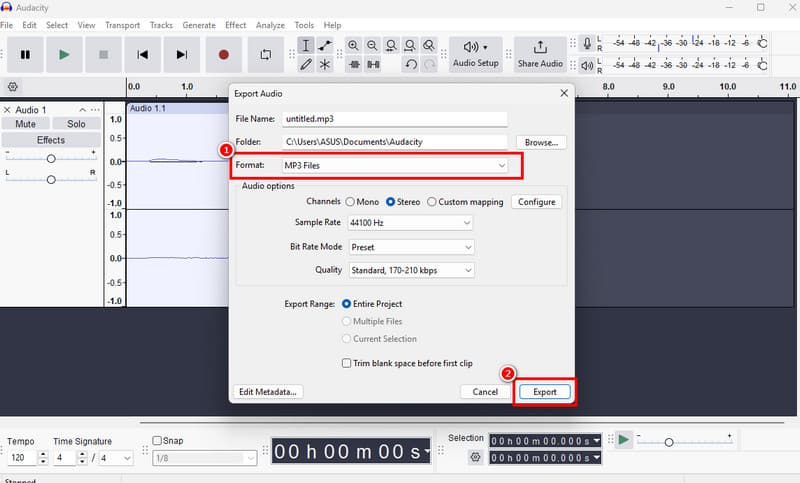800x483 pixels.
Task: Enable the Snap checkbox
Action: pyautogui.click(x=157, y=440)
